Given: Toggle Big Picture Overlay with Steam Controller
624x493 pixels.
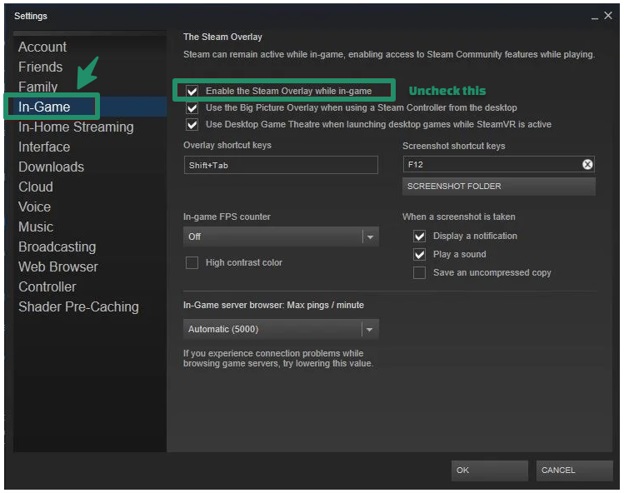Looking at the screenshot, I should coord(192,108).
